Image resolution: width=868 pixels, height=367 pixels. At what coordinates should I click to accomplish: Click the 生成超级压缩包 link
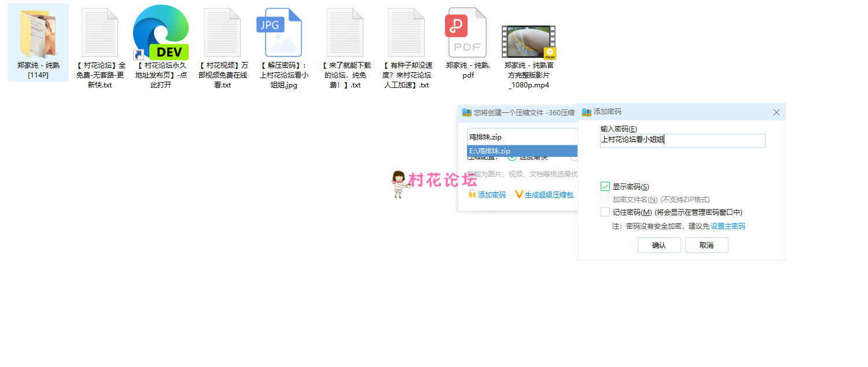549,195
